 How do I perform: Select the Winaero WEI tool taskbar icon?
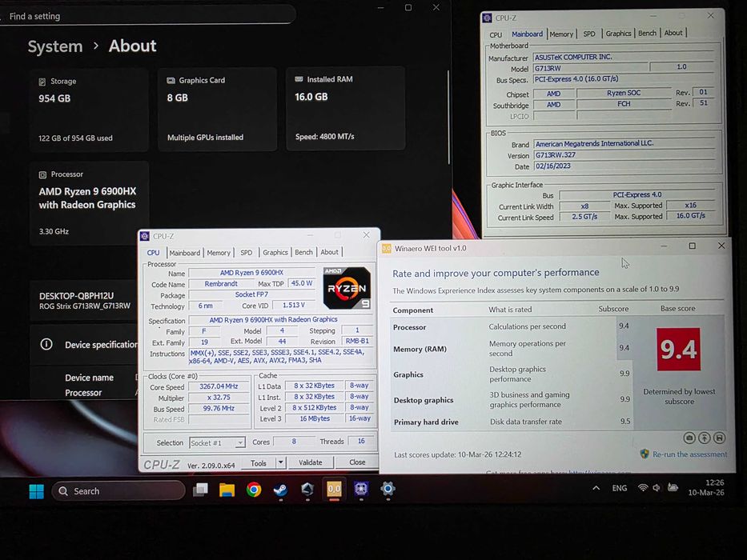click(x=334, y=489)
